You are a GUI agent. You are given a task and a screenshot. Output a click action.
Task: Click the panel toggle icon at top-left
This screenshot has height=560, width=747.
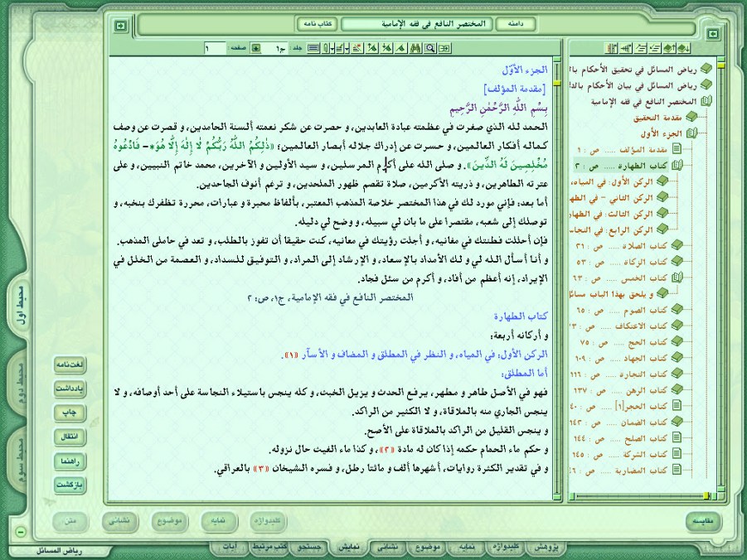click(x=121, y=26)
